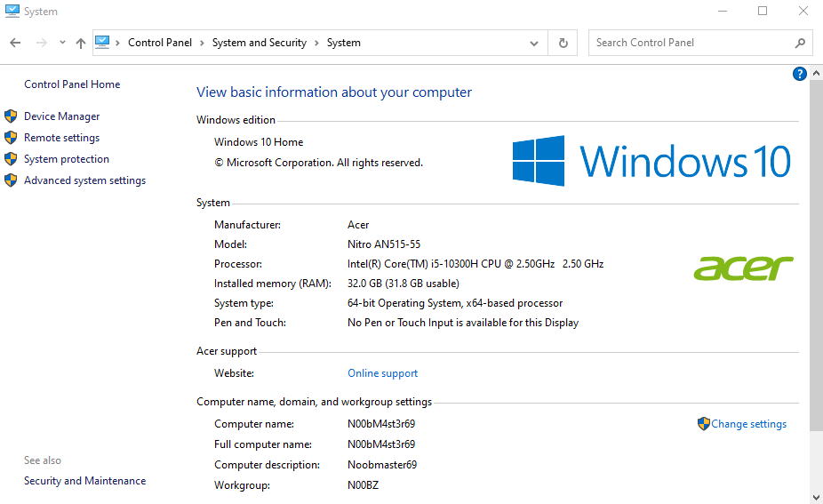The image size is (823, 504).
Task: Click the 64-bit Operating System text
Action: pyautogui.click(x=455, y=303)
